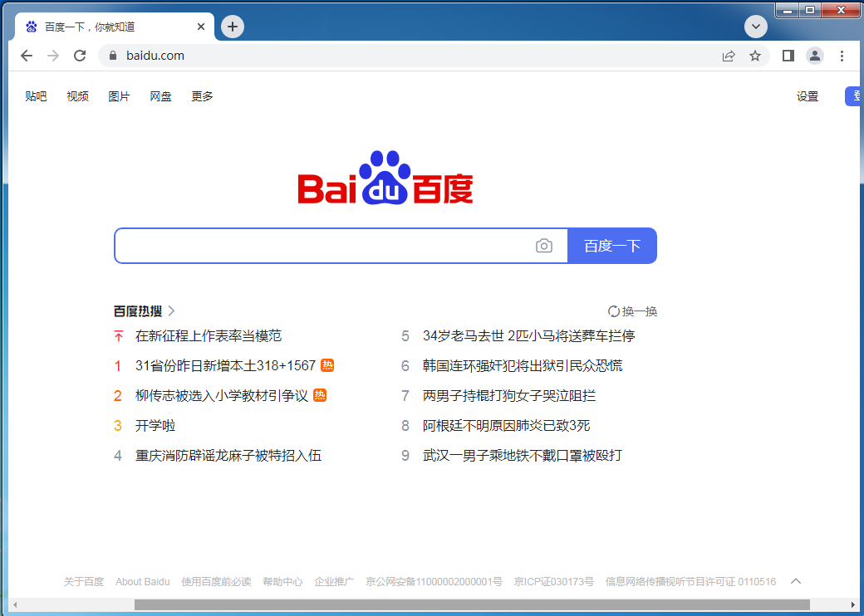Screen dimensions: 864x616
Task: Click the horizontal scrollbar right arrow
Action: (x=853, y=605)
